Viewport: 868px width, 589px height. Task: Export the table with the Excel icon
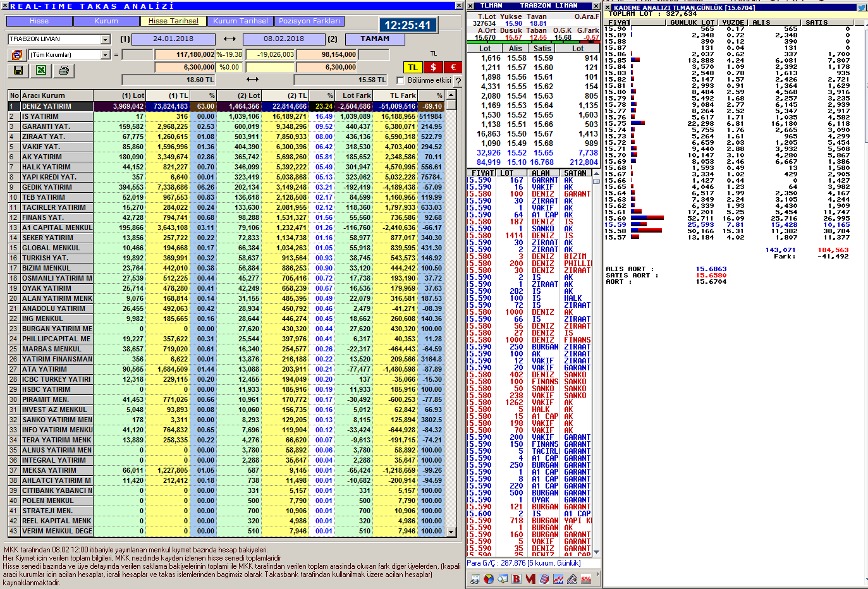(x=41, y=70)
